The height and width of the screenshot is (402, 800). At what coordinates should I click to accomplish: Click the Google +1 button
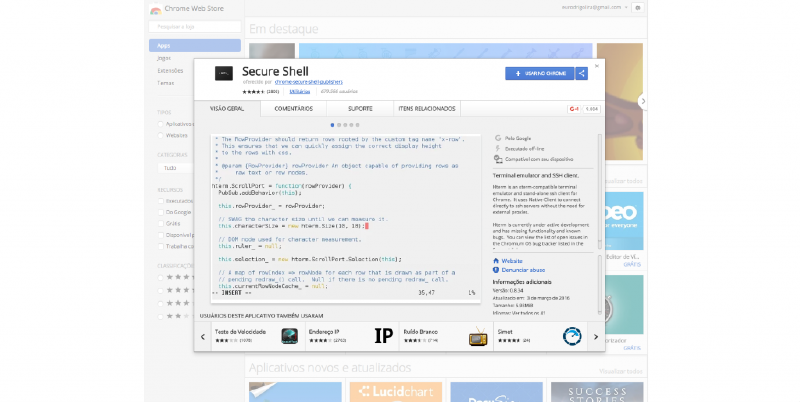[x=574, y=107]
